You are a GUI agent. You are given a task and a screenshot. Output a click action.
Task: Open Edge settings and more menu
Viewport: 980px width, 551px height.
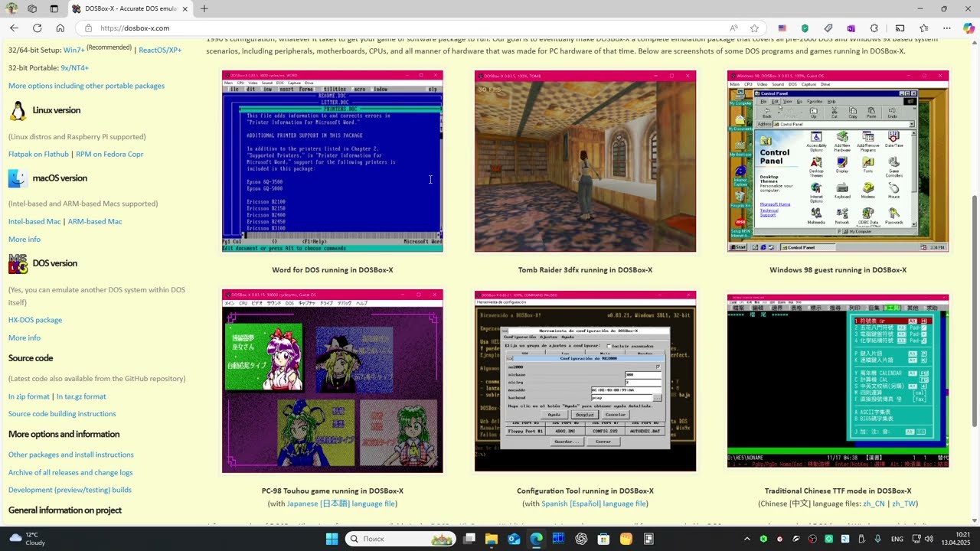point(946,28)
